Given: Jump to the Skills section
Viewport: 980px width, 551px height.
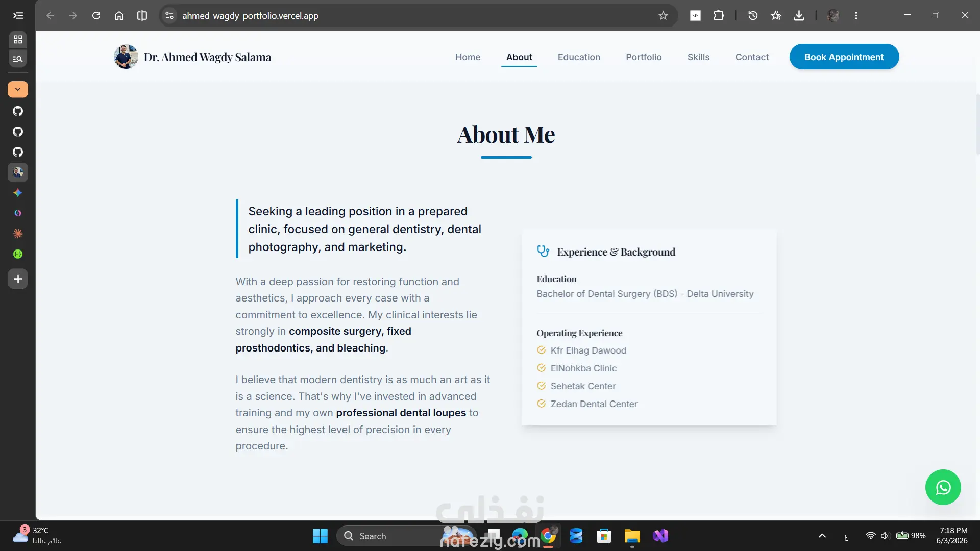Looking at the screenshot, I should point(698,57).
